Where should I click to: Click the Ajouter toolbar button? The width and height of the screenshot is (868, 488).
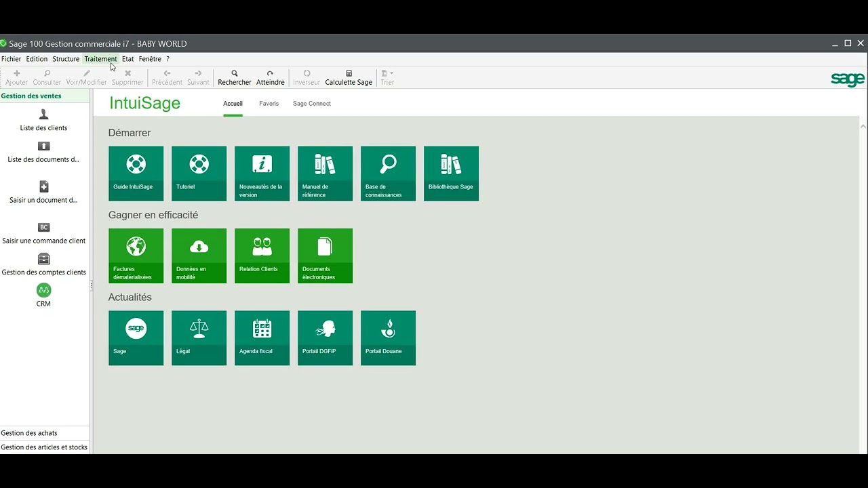coord(17,77)
